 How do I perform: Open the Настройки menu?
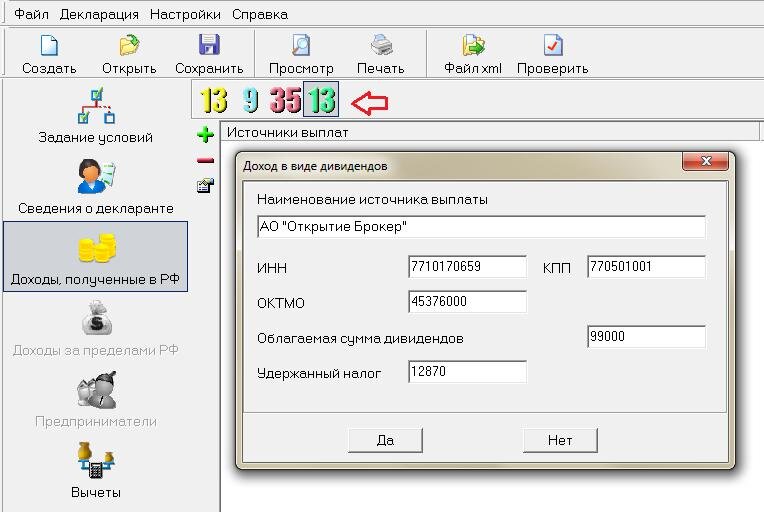[185, 15]
